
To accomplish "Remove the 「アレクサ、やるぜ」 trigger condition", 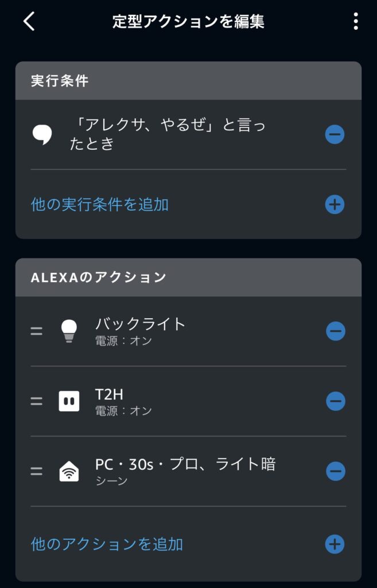I will pyautogui.click(x=335, y=135).
